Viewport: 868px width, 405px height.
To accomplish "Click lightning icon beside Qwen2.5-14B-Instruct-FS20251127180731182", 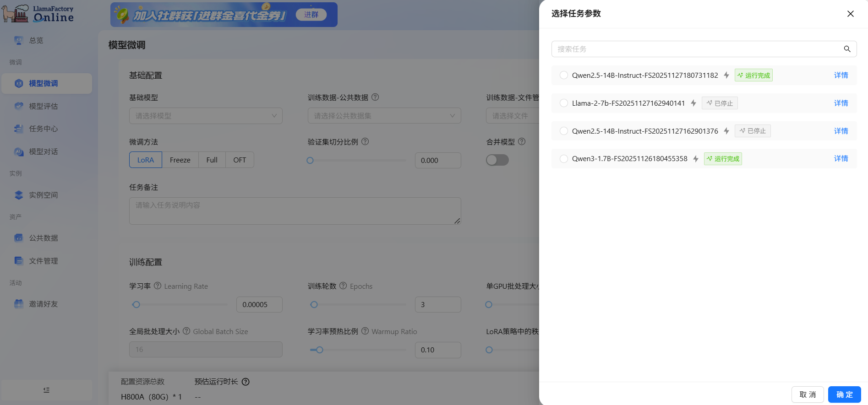I will (x=726, y=75).
